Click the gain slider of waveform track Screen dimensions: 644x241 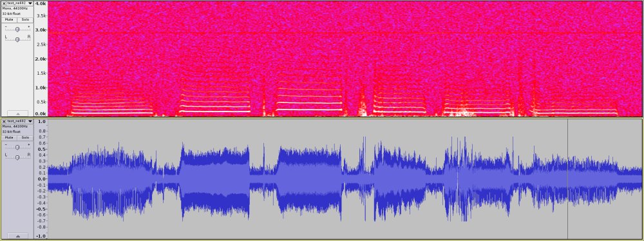point(17,147)
